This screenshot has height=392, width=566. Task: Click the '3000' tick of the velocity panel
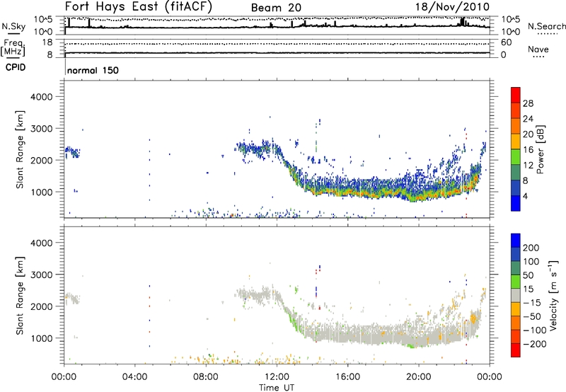[42, 275]
